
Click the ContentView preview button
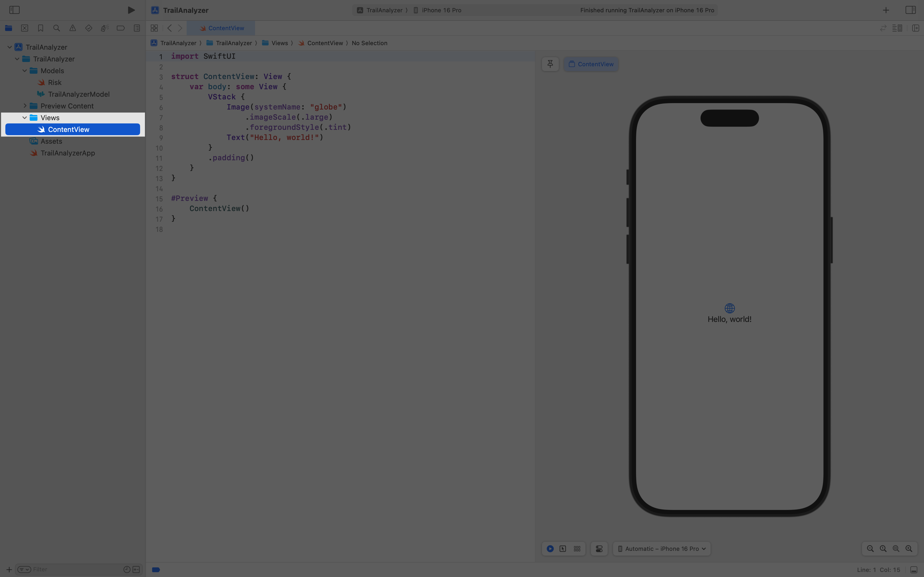[591, 64]
